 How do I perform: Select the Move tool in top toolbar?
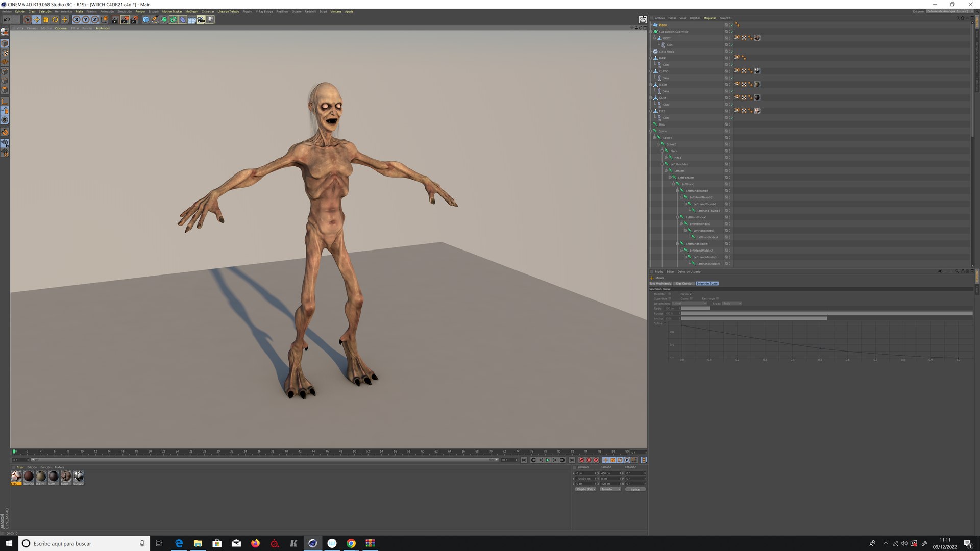[37, 20]
